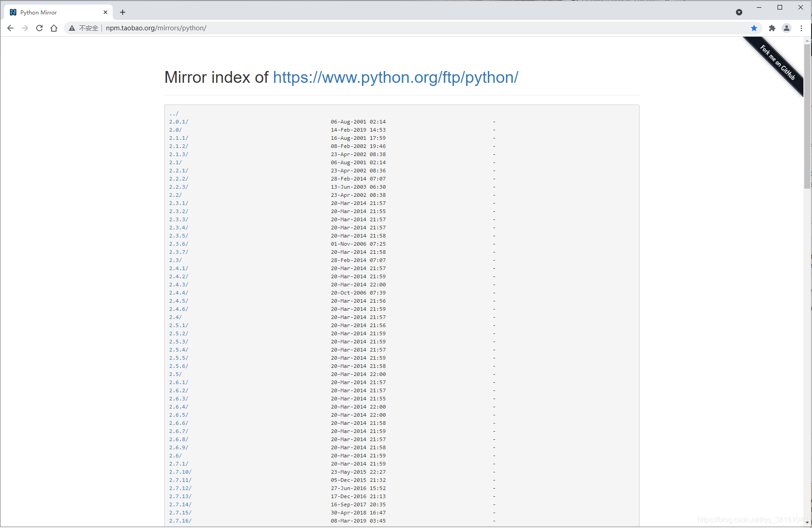The height and width of the screenshot is (528, 812).
Task: Open the 2.3.5/ directory
Action: (179, 236)
